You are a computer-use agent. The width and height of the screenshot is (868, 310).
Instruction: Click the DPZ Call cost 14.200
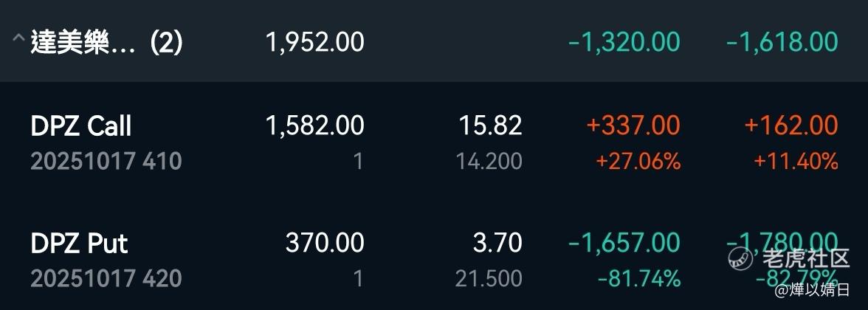(x=489, y=162)
